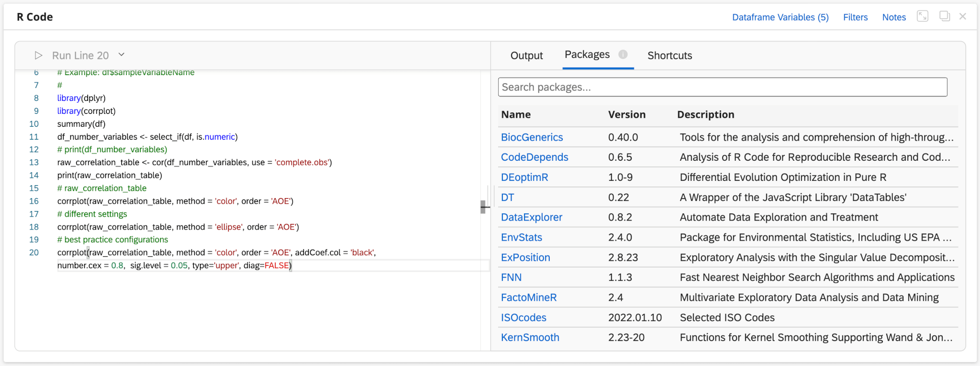Close the R Code panel
Image resolution: width=980 pixels, height=366 pixels.
(963, 16)
